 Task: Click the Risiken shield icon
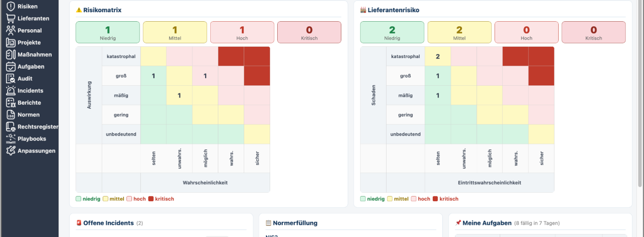tap(10, 6)
